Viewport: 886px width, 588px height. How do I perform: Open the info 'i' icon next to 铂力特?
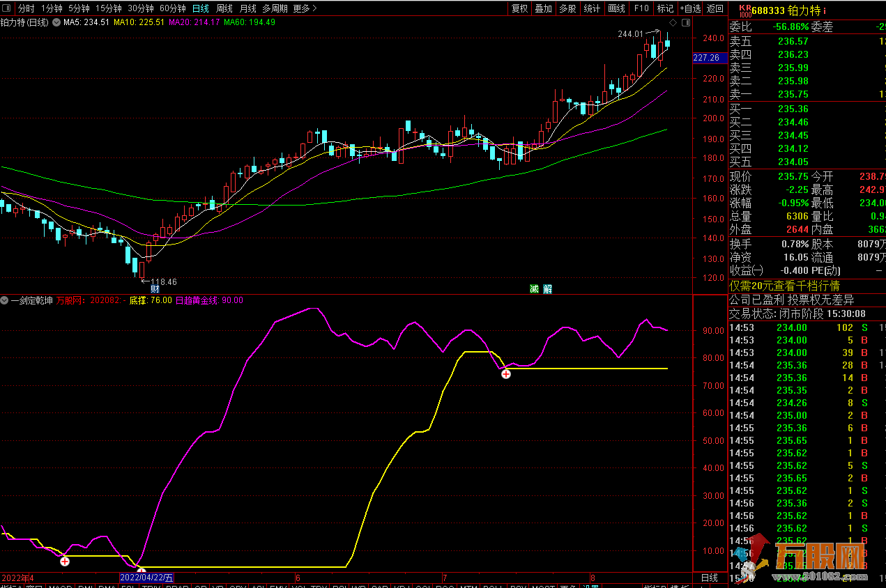825,10
